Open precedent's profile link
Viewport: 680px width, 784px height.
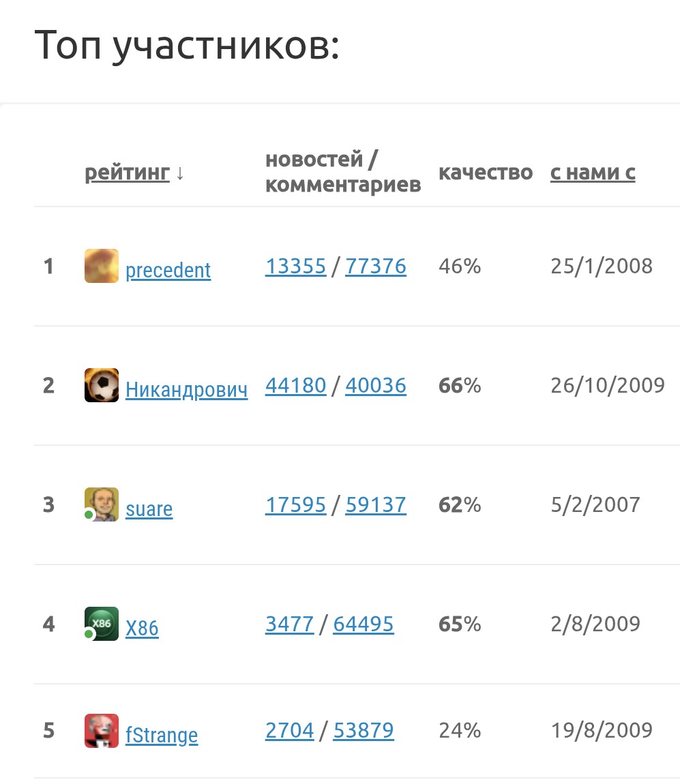click(x=168, y=271)
